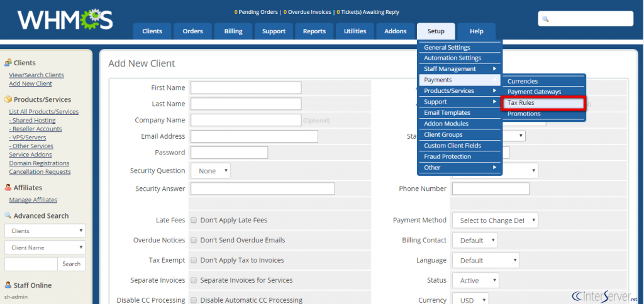Open the Status dropdown showing Active

[475, 281]
